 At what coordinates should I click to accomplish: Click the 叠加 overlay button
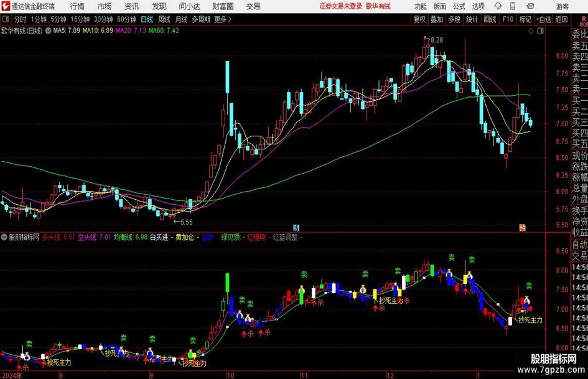click(x=437, y=19)
